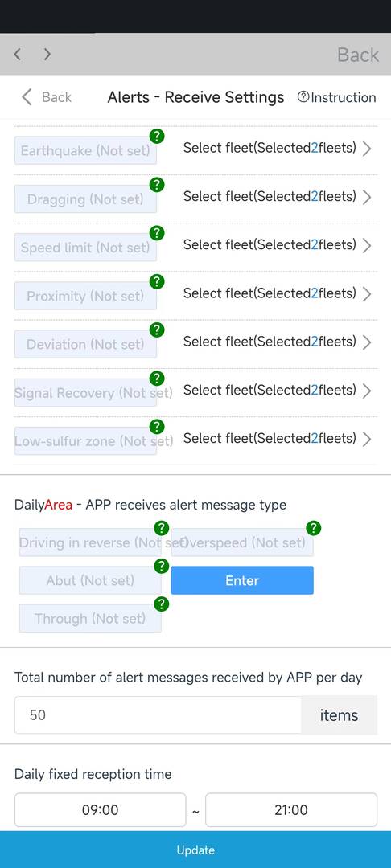Click the Update button at bottom
391x868 pixels.
[195, 850]
